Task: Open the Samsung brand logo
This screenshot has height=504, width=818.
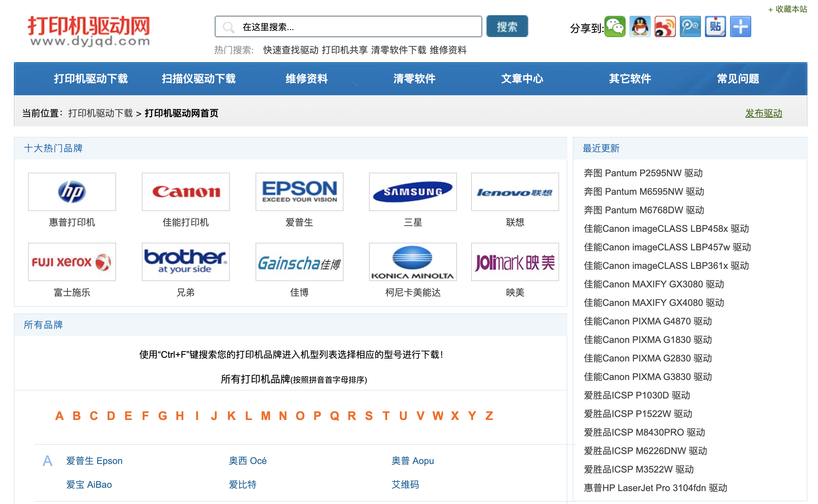Action: pos(413,192)
